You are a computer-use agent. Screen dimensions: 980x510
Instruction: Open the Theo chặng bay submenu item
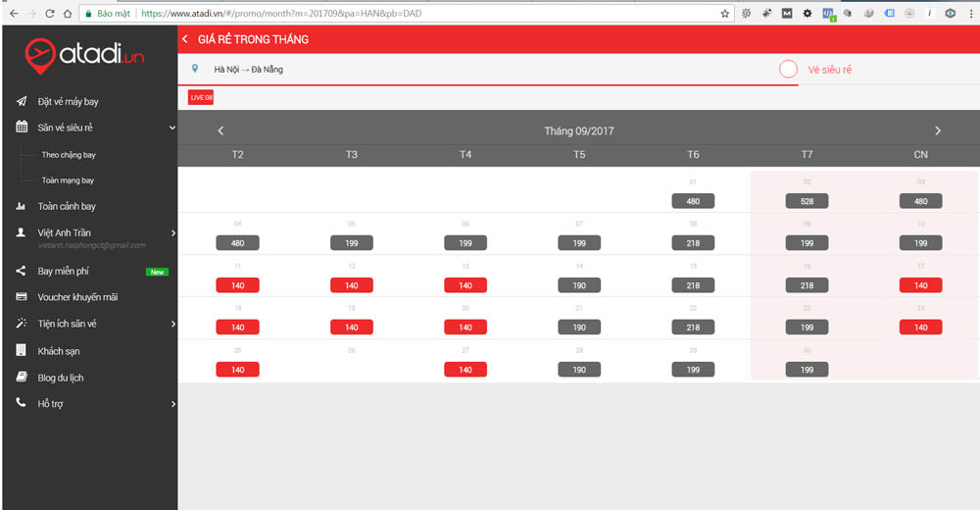[x=69, y=155]
